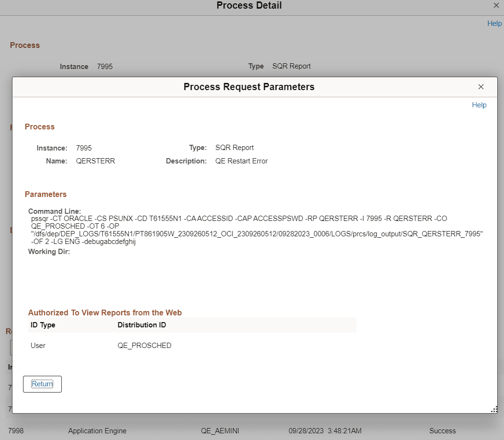Click the Authorized To View Reports heading

click(104, 313)
